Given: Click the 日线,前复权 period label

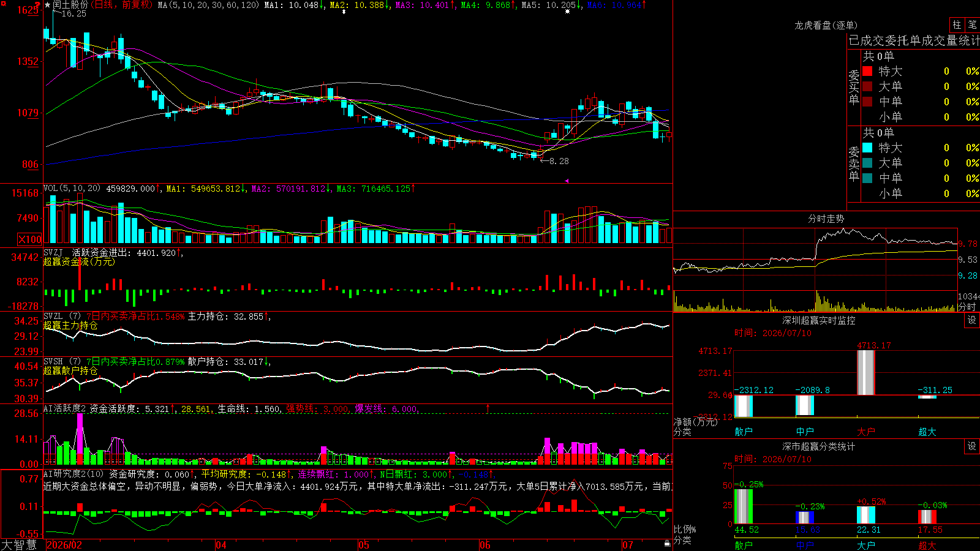Looking at the screenshot, I should [123, 5].
